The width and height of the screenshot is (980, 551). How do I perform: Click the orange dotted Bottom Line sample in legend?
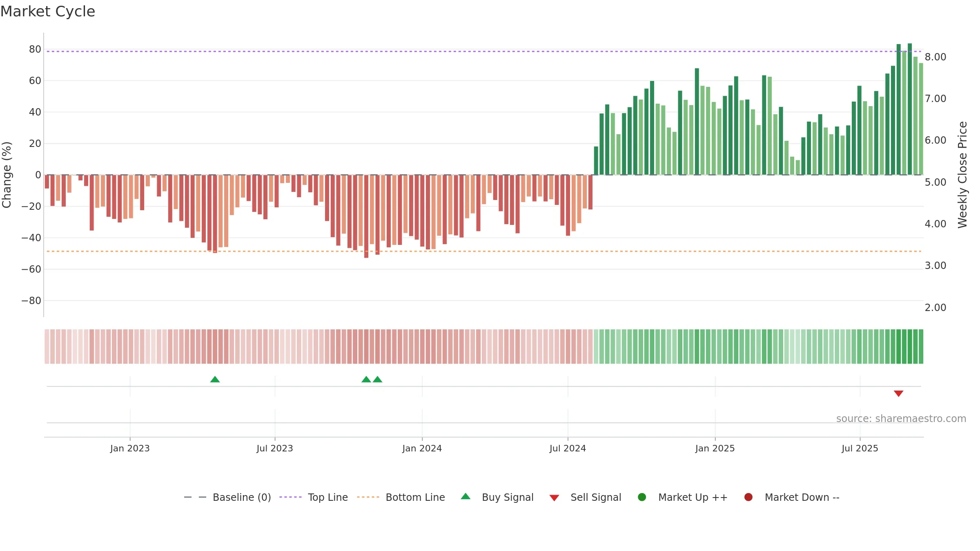(x=368, y=497)
